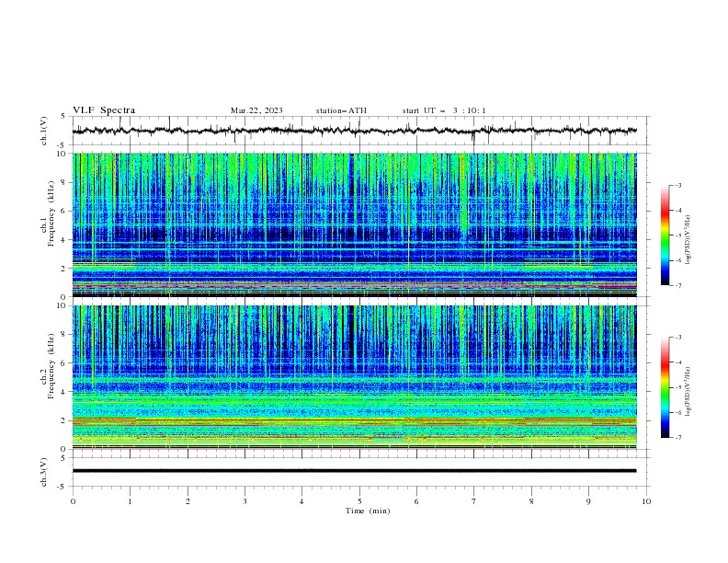Image resolution: width=728 pixels, height=563 pixels.
Task: Click the "5" voltage tick on ch.1(V) axis
Action: 63,116
